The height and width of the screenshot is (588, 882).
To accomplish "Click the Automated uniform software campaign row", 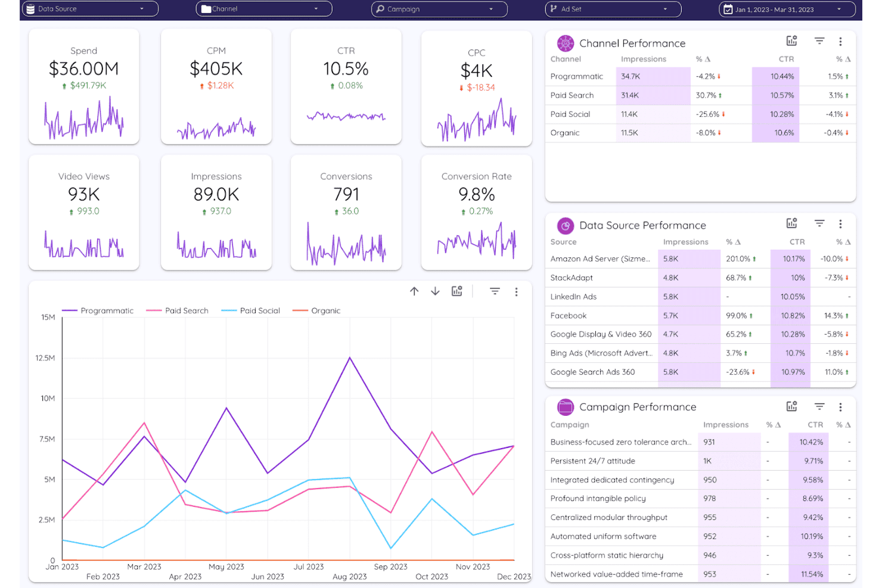I will click(700, 536).
